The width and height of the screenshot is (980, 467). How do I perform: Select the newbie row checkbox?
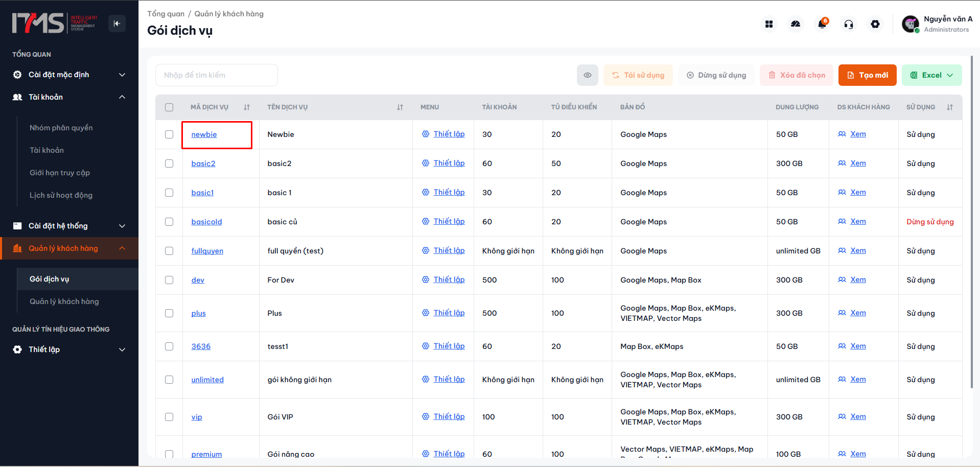pyautogui.click(x=169, y=134)
